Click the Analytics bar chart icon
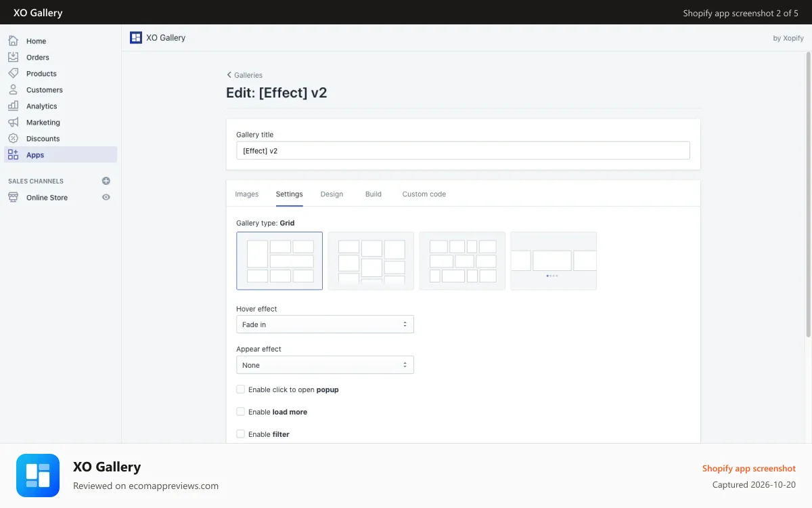 click(x=13, y=106)
